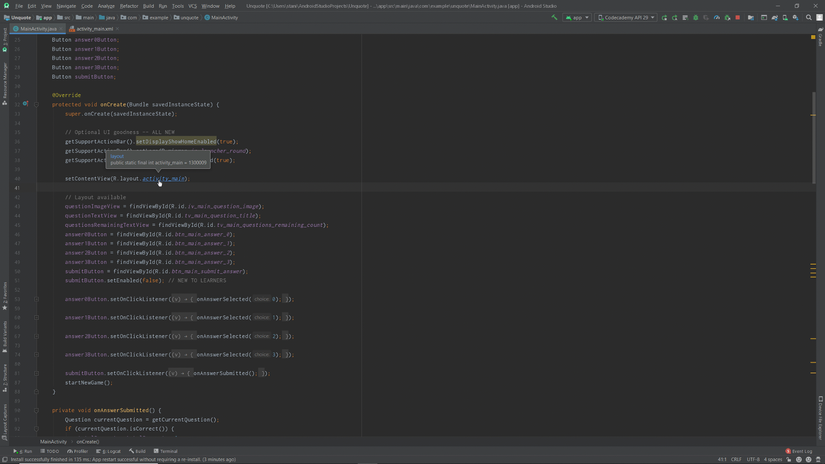The image size is (825, 464).
Task: Open the AVD Manager icon
Action: point(785,17)
